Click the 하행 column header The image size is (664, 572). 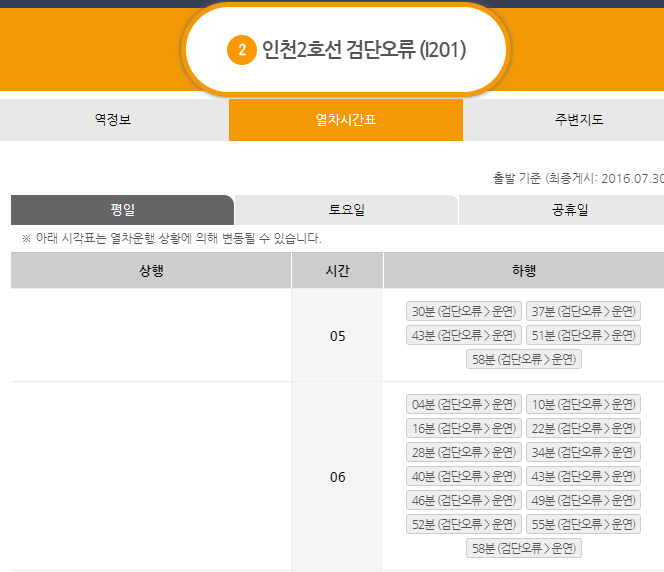pos(524,270)
